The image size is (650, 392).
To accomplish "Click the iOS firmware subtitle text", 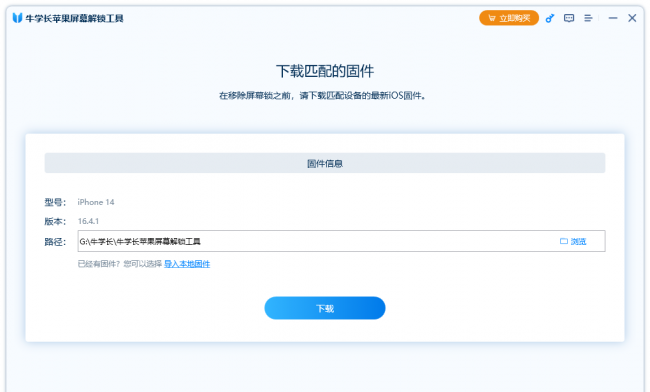I will point(322,96).
